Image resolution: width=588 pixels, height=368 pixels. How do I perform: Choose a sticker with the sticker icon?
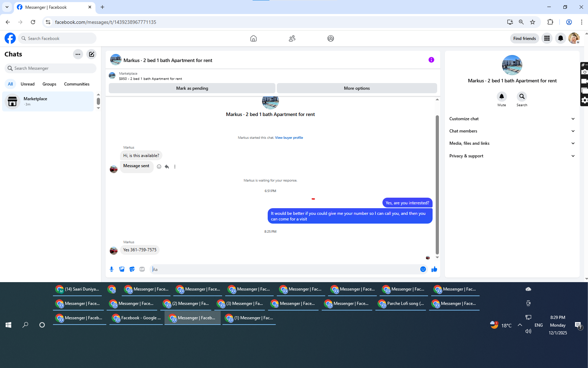(x=132, y=269)
